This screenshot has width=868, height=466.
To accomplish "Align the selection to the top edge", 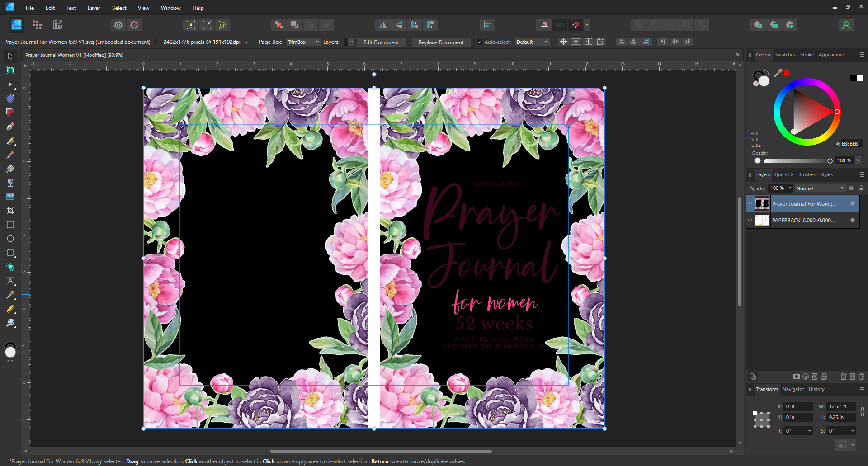I will tap(663, 42).
